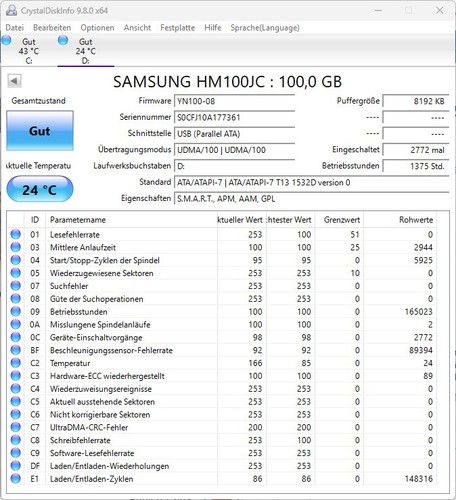The width and height of the screenshot is (456, 500).
Task: Click status icon of row BF Beschleunigungssensor-Fehlerrate
Action: pyautogui.click(x=15, y=350)
